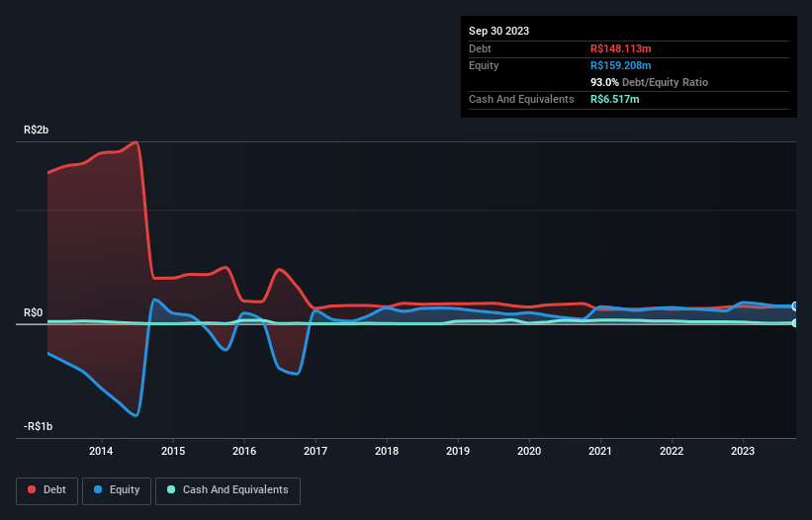This screenshot has width=812, height=520.
Task: Click the -R$1b y-axis label
Action: (x=39, y=426)
